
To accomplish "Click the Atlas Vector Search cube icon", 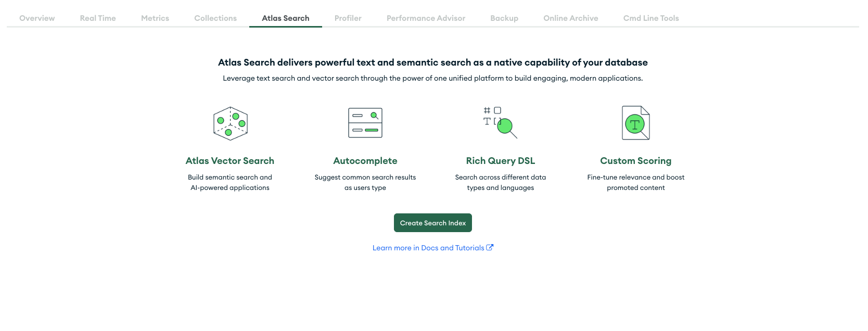I will [x=231, y=124].
